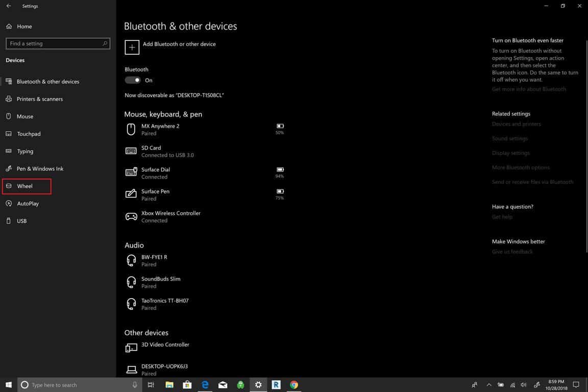Click the plus icon to add a device

(132, 47)
